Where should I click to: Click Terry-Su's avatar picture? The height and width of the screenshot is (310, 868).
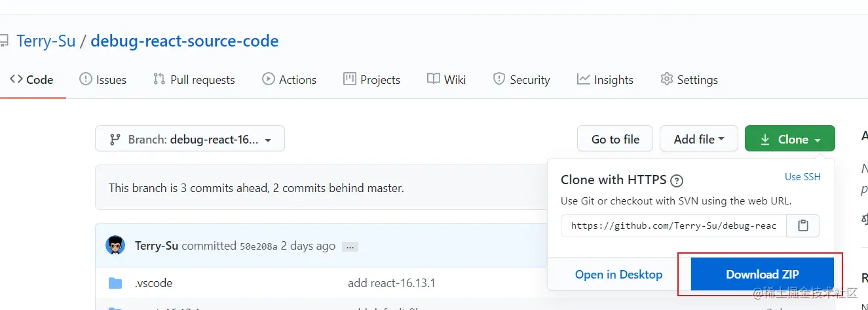[115, 246]
